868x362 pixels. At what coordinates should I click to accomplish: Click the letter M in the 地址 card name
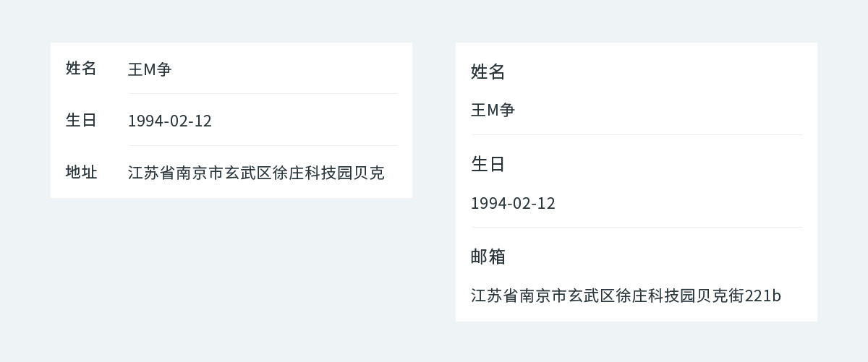[x=150, y=69]
